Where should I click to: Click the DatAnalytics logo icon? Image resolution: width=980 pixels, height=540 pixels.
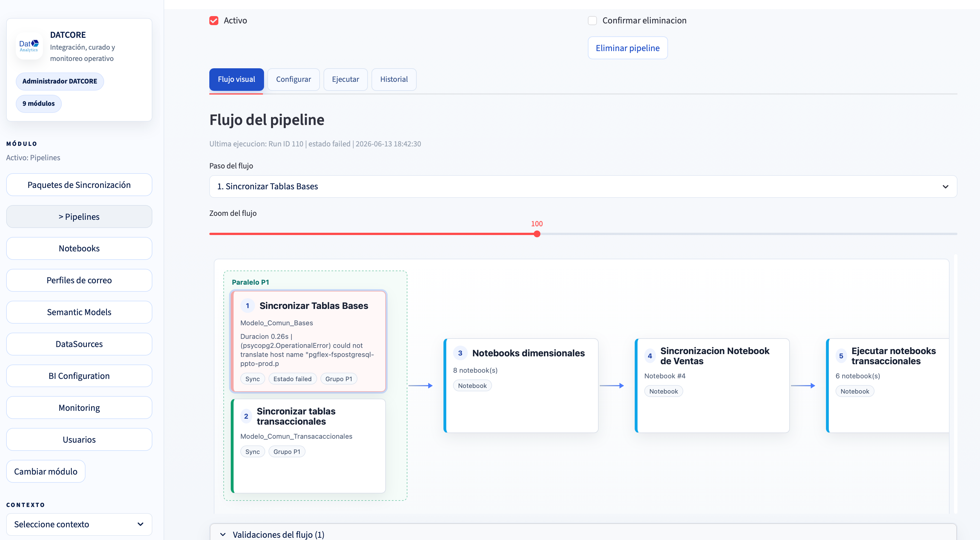(29, 46)
